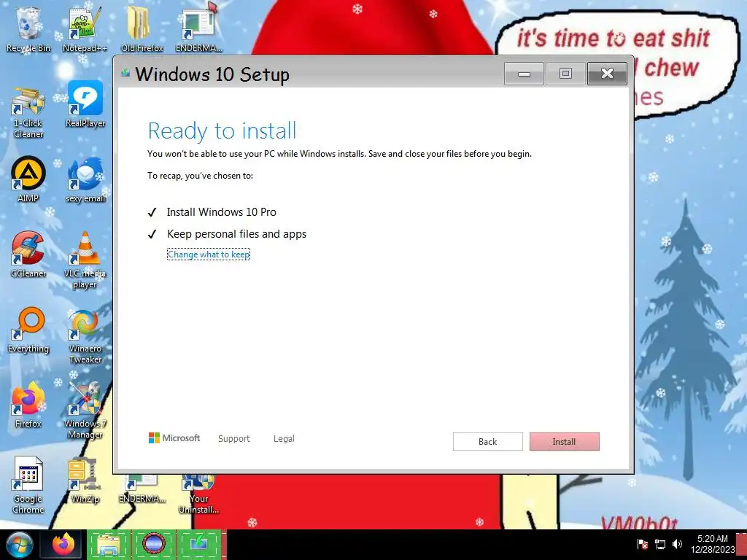Open WinZip desktop shortcut
This screenshot has width=747, height=560.
tap(85, 480)
